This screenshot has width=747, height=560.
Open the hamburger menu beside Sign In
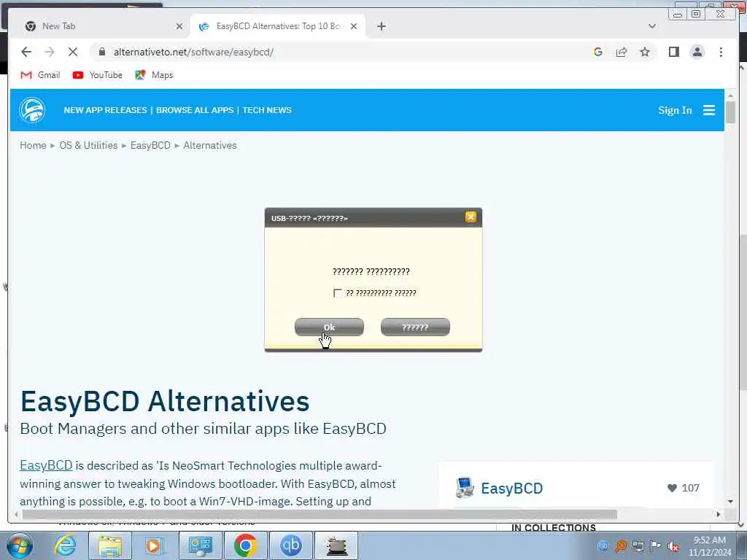(x=709, y=111)
